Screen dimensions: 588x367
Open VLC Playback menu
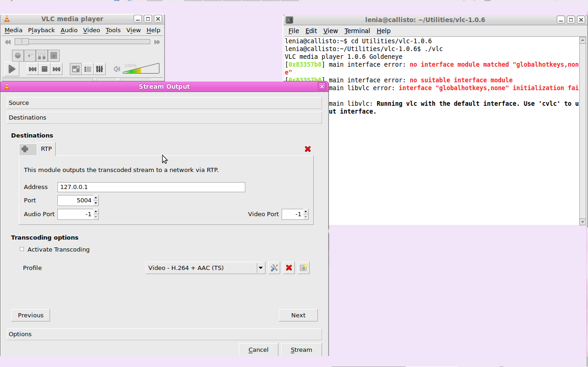coord(41,30)
